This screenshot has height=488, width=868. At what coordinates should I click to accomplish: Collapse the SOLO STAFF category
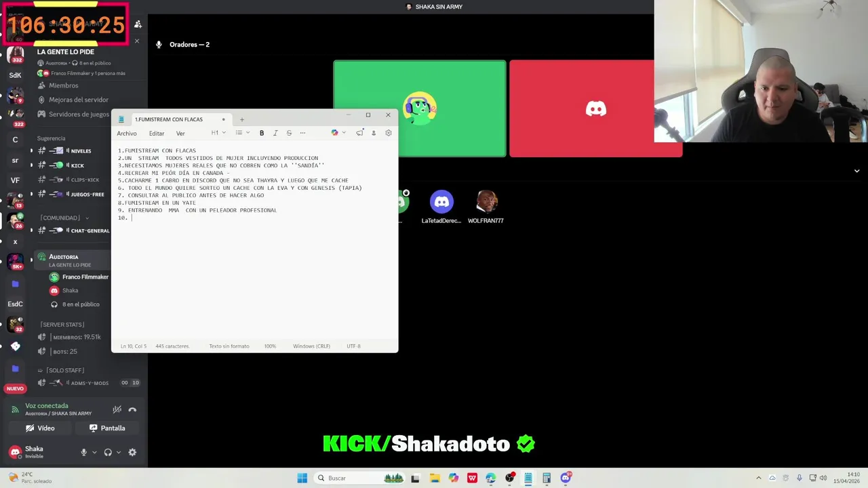(62, 370)
